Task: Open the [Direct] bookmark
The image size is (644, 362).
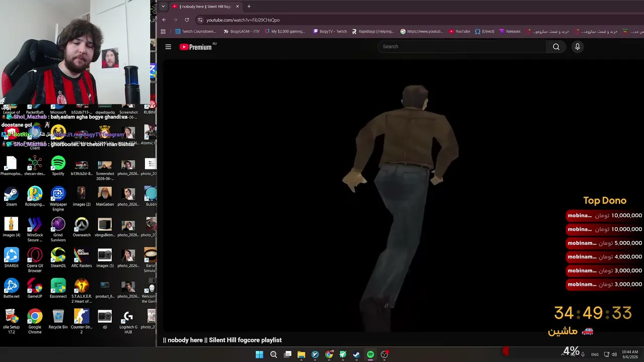Action: pyautogui.click(x=485, y=31)
